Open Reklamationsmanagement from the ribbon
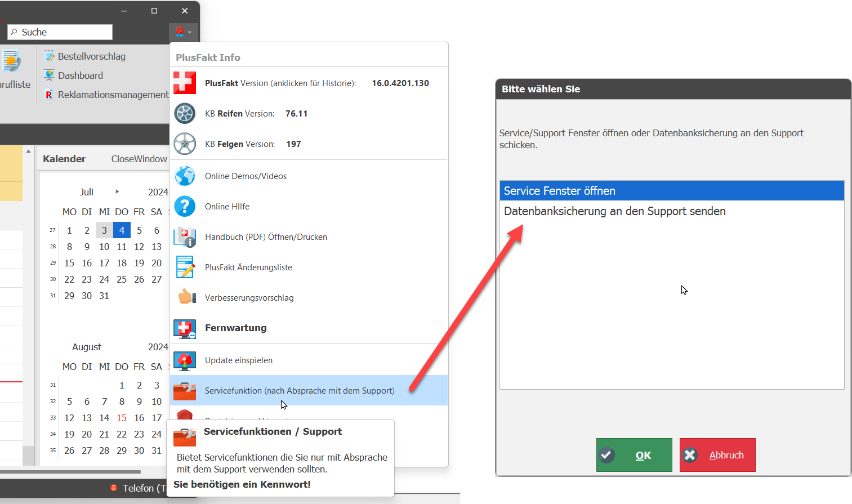This screenshot has height=504, width=852. [106, 95]
